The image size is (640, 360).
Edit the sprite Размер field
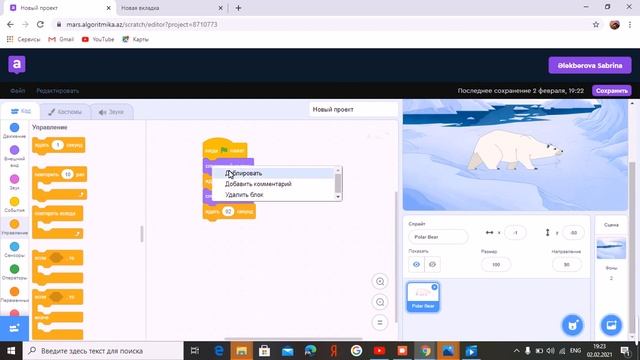pos(496,264)
